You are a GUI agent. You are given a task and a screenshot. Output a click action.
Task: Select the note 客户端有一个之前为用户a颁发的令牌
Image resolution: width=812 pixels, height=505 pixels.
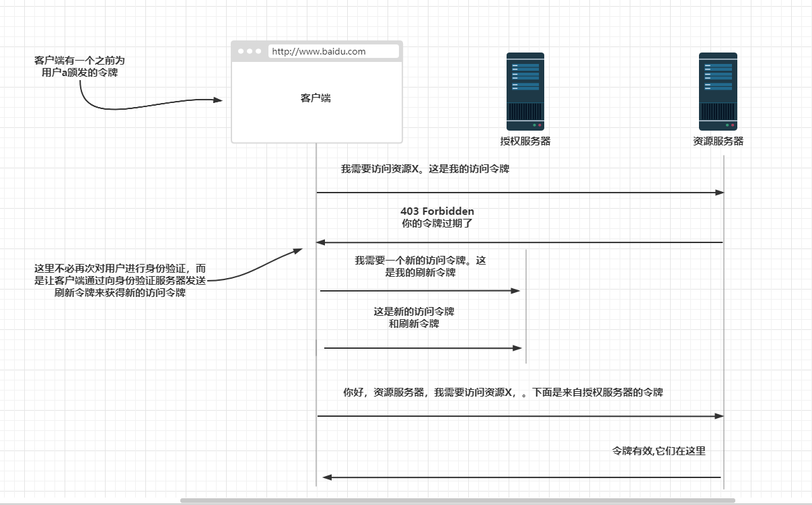point(79,66)
